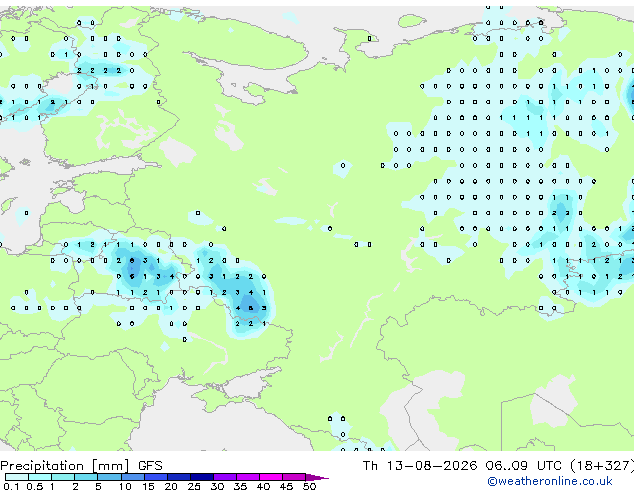Select the 35–40 mm legend color box
This screenshot has height=490, width=634.
pos(248,477)
